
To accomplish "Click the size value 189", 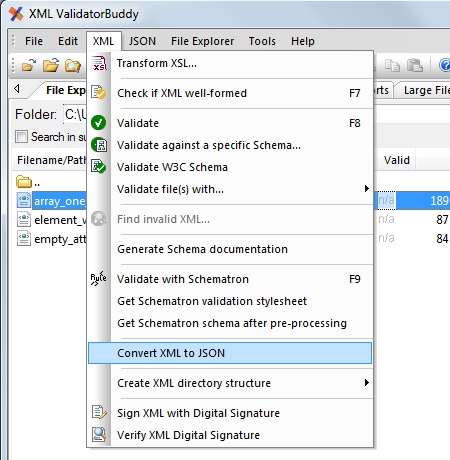I will click(x=439, y=201).
